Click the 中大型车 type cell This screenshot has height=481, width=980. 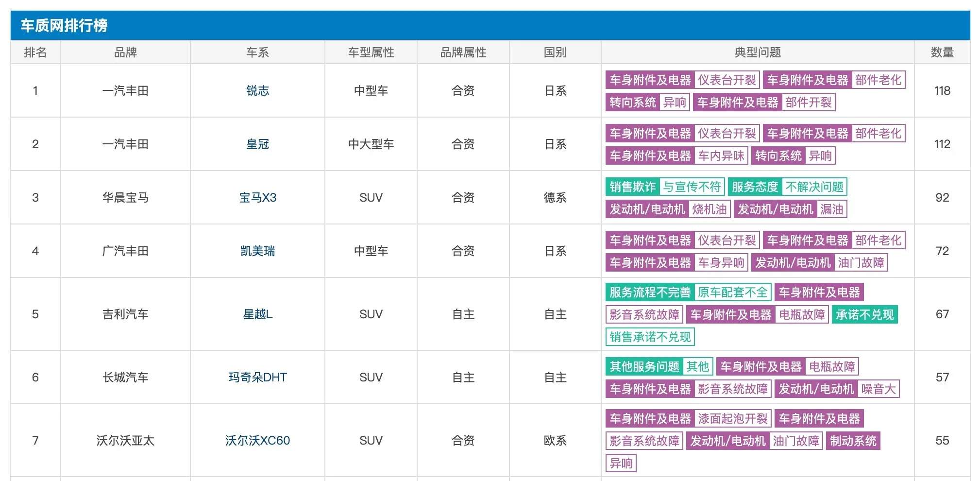pyautogui.click(x=371, y=144)
